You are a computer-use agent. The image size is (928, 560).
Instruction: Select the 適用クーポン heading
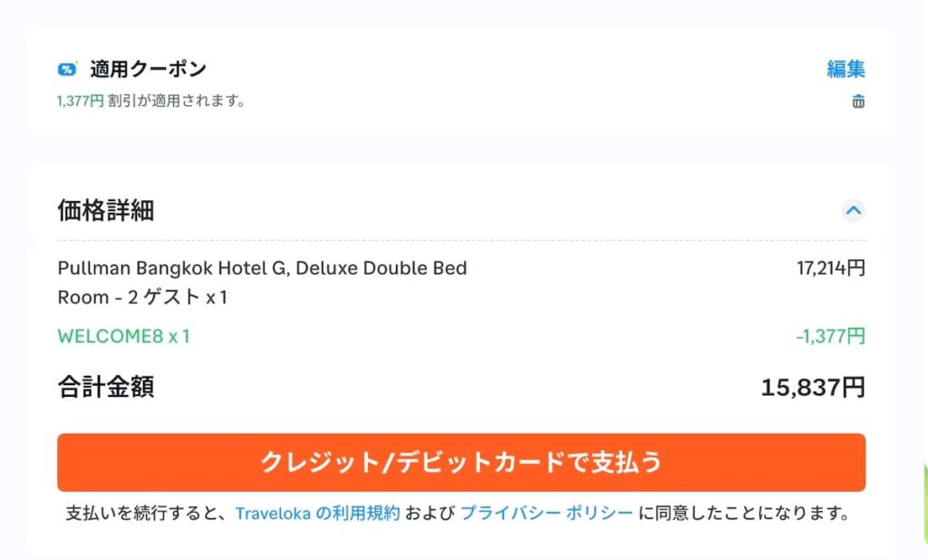(x=148, y=69)
